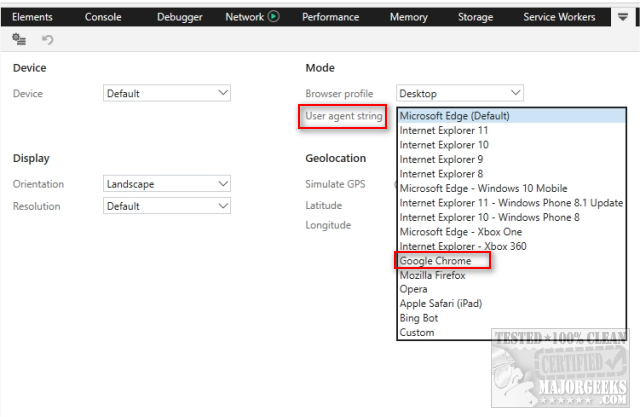Select Google Chrome user agent option
Viewport: 640px width, 417px height.
(x=435, y=261)
